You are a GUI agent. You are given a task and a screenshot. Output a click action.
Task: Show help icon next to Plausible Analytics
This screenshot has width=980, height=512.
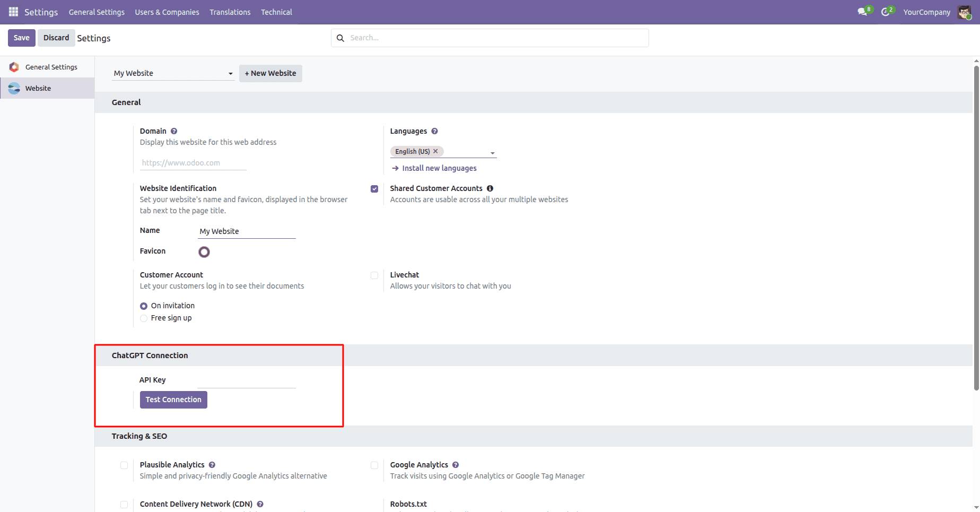212,465
